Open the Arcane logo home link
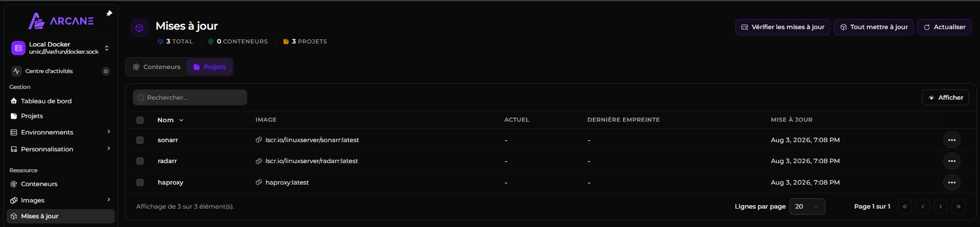 61,21
